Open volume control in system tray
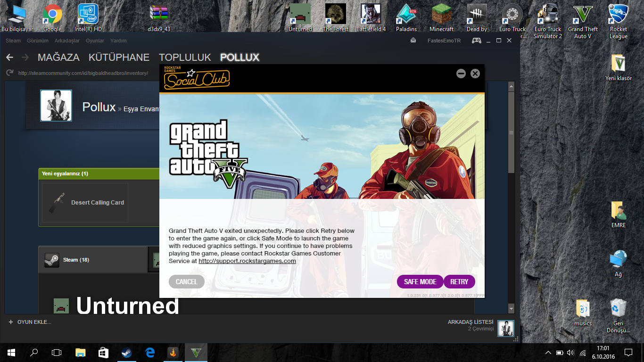This screenshot has height=362, width=644. coord(571,353)
